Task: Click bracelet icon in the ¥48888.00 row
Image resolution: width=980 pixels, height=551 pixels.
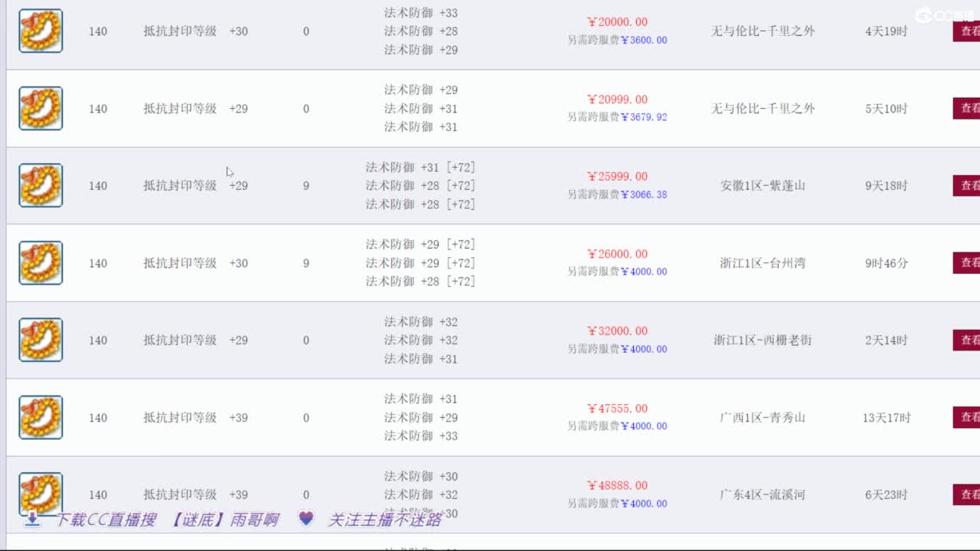Action: point(41,493)
